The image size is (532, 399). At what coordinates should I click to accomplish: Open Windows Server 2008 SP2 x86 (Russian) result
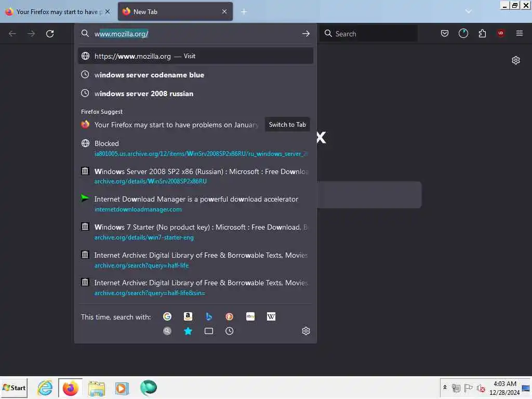(195, 176)
